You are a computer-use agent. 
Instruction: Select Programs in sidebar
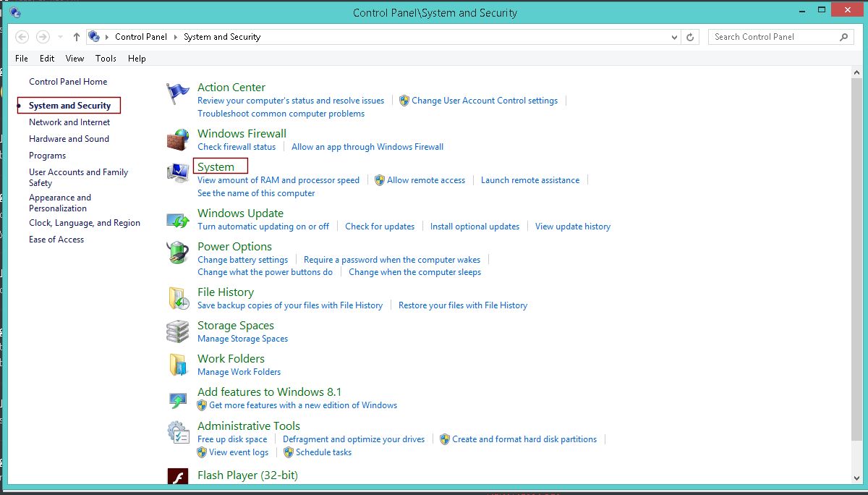point(47,156)
